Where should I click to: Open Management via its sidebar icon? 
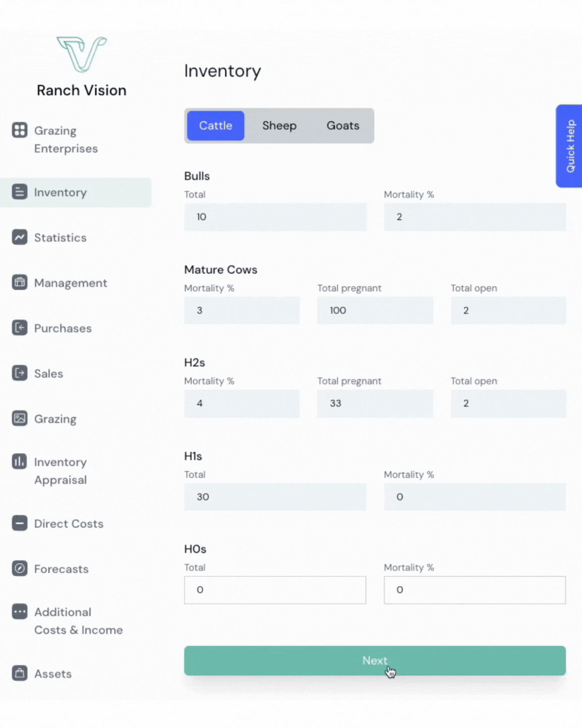(x=20, y=283)
